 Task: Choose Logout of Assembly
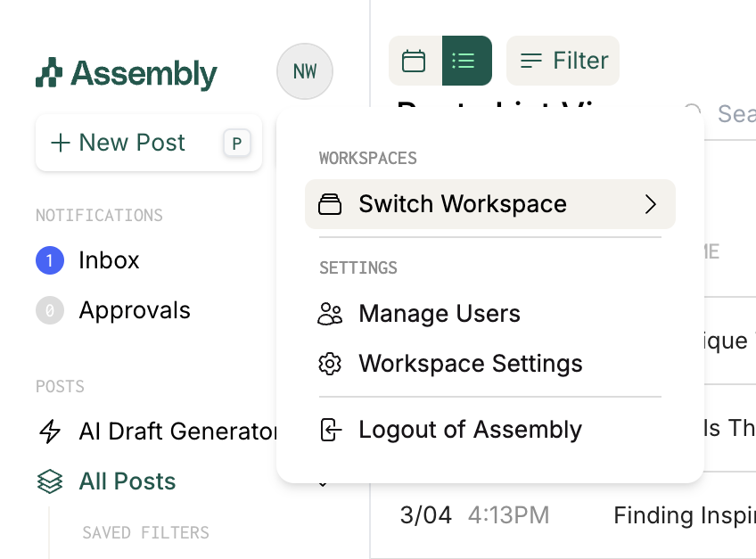tap(469, 430)
